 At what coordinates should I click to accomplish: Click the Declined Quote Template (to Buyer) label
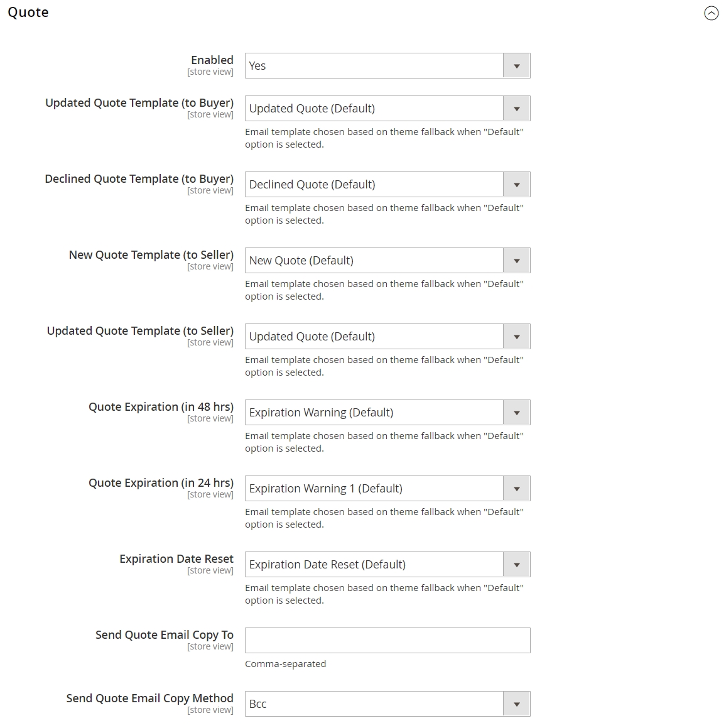tap(139, 179)
